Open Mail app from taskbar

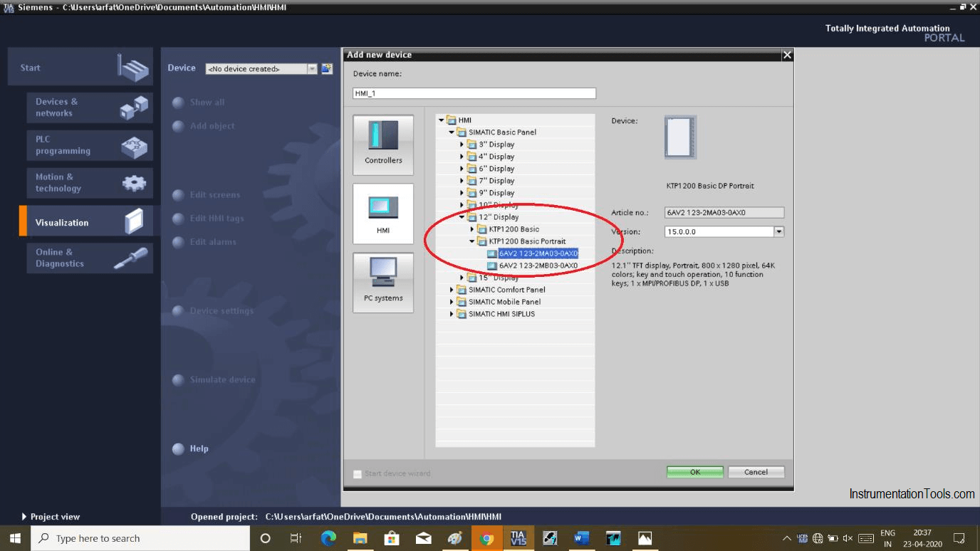tap(423, 538)
